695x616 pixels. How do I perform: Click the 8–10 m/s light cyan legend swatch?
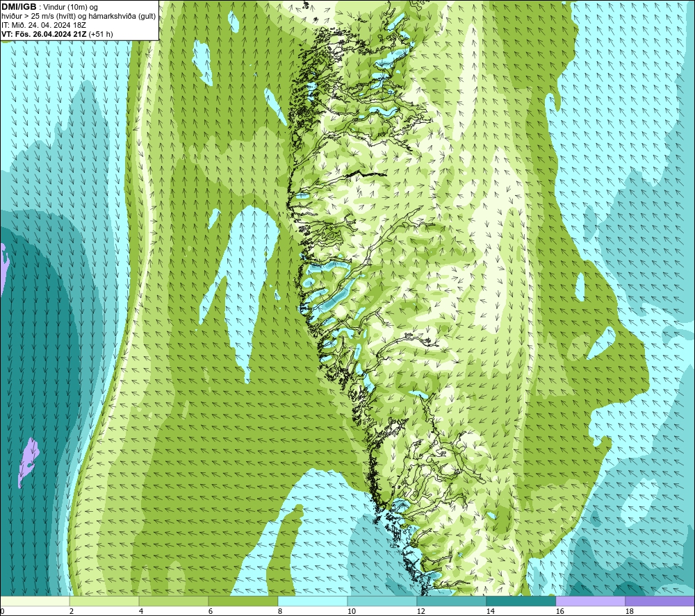[x=313, y=601]
